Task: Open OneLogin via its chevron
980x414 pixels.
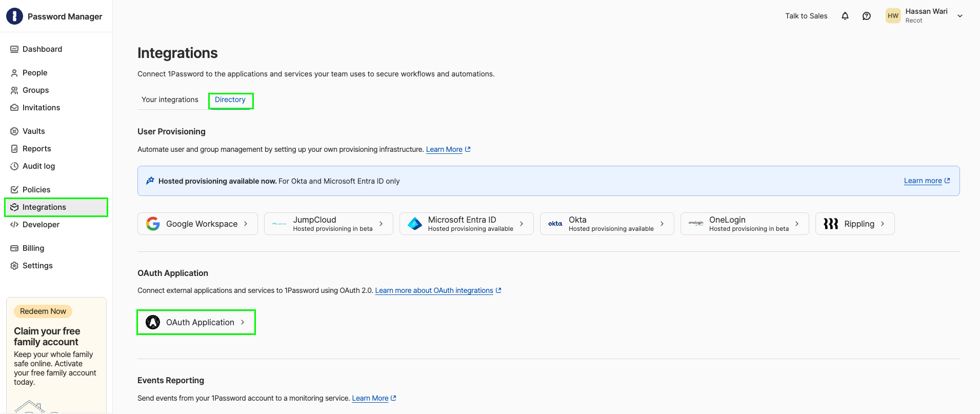Action: point(797,224)
